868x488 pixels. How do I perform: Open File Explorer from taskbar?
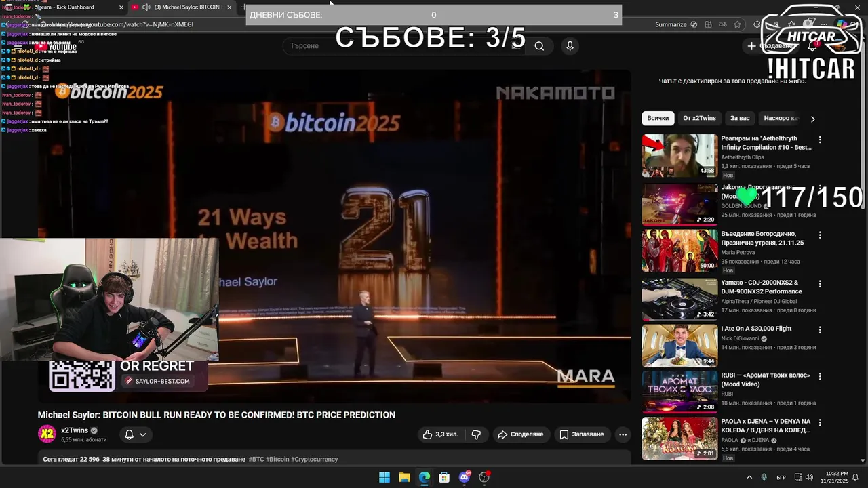(x=404, y=477)
